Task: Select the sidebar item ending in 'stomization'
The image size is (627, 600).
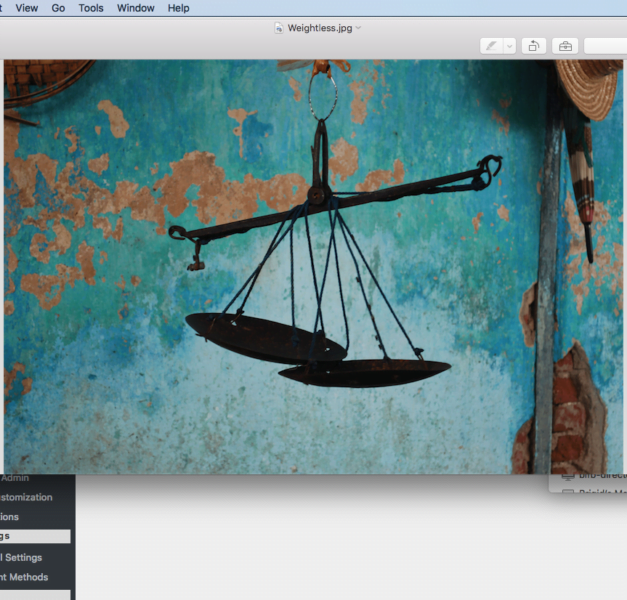Action: [x=28, y=497]
